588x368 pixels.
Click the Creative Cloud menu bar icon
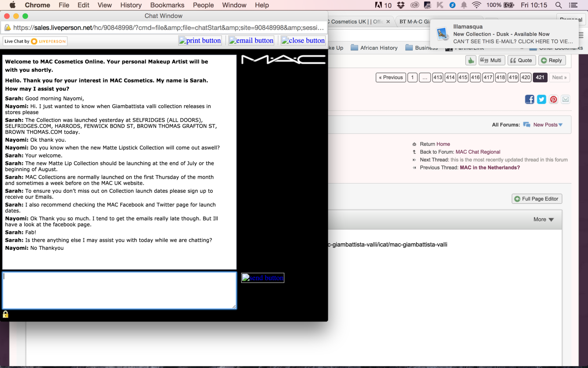415,5
